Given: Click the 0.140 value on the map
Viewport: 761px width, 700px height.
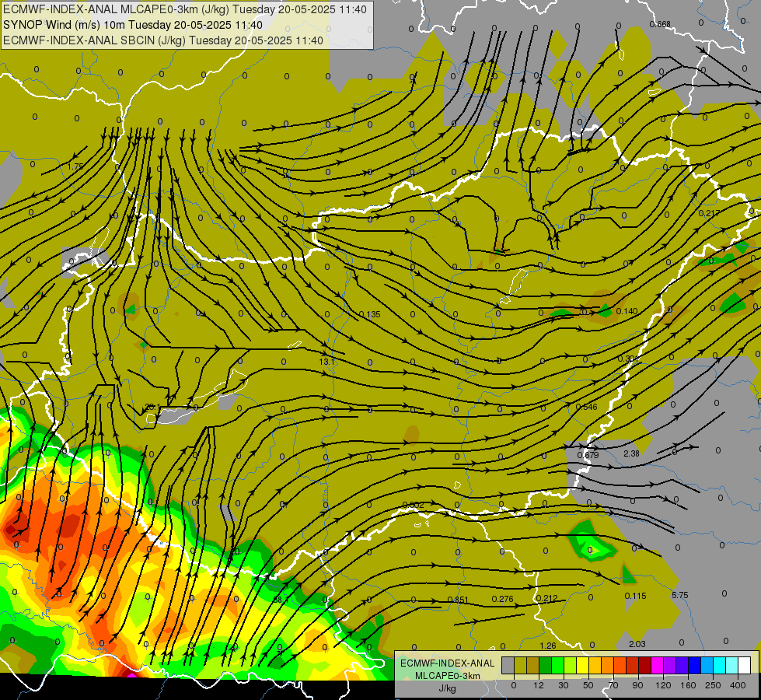Looking at the screenshot, I should point(627,311).
